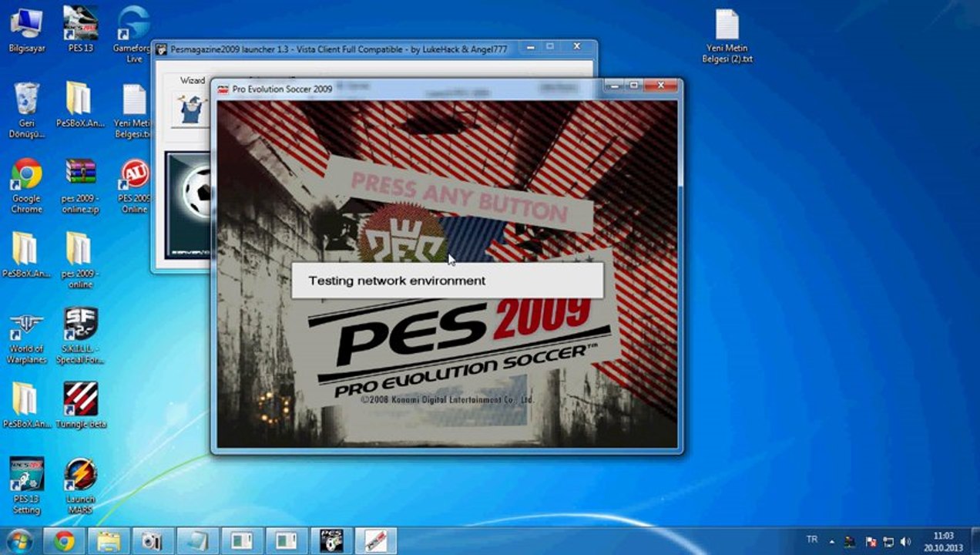Open the Action Center flag icon
This screenshot has width=980, height=555.
pyautogui.click(x=871, y=542)
